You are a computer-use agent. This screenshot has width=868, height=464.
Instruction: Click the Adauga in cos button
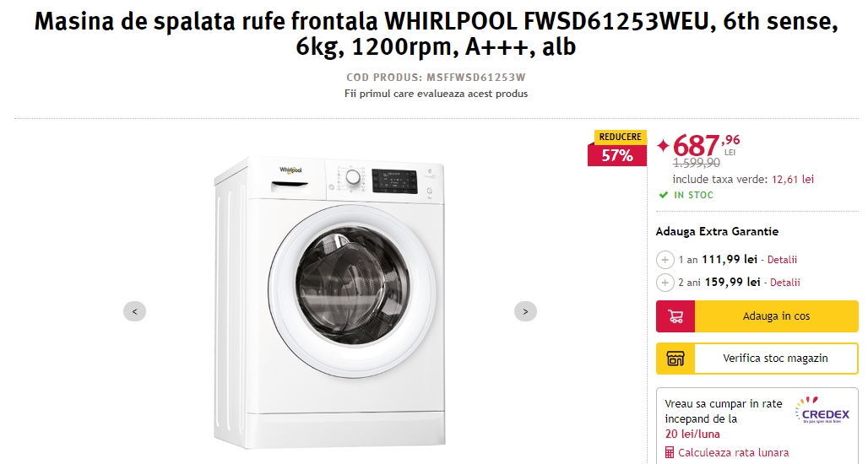point(757,316)
